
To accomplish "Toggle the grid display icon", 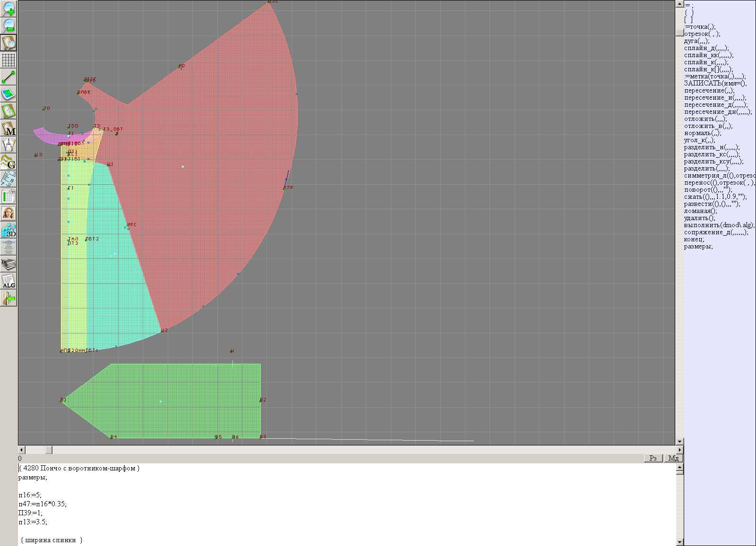I will tap(9, 60).
